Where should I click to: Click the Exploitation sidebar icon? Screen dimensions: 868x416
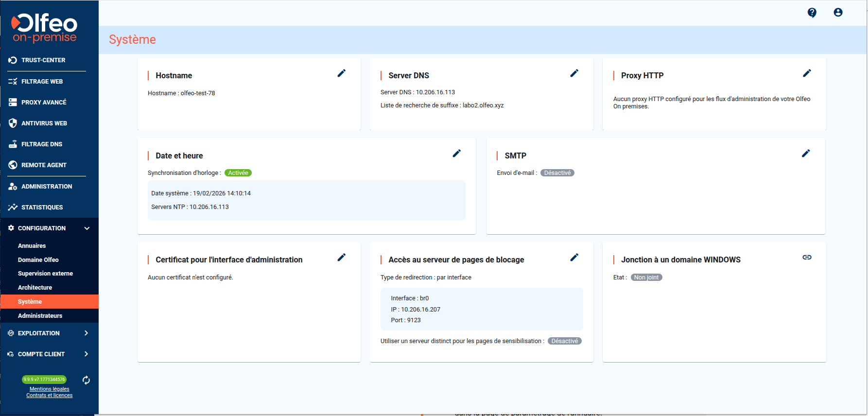pyautogui.click(x=11, y=333)
